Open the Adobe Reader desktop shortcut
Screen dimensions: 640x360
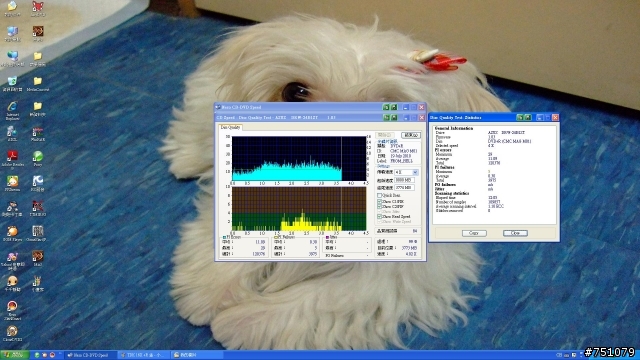[12, 160]
